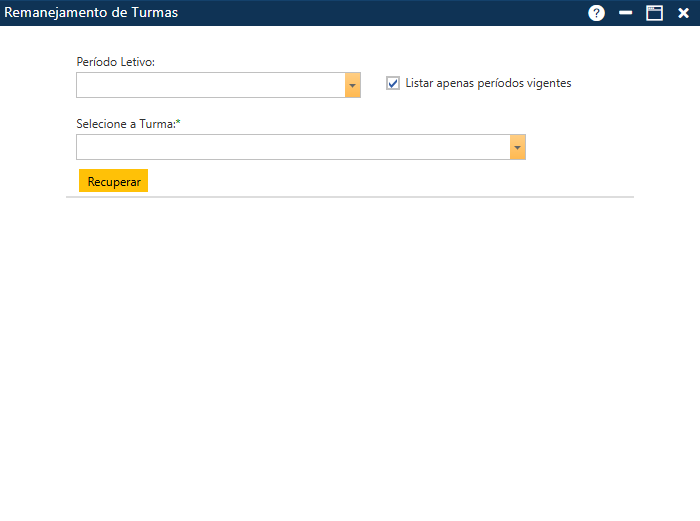This screenshot has width=700, height=521.
Task: Click the horizontal separator line under Recuperar
Action: click(x=350, y=197)
